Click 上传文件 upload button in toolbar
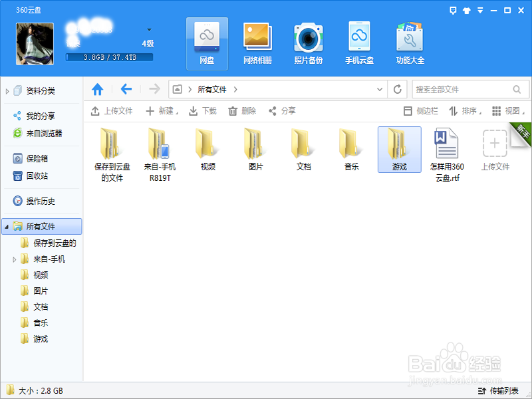 [112, 111]
